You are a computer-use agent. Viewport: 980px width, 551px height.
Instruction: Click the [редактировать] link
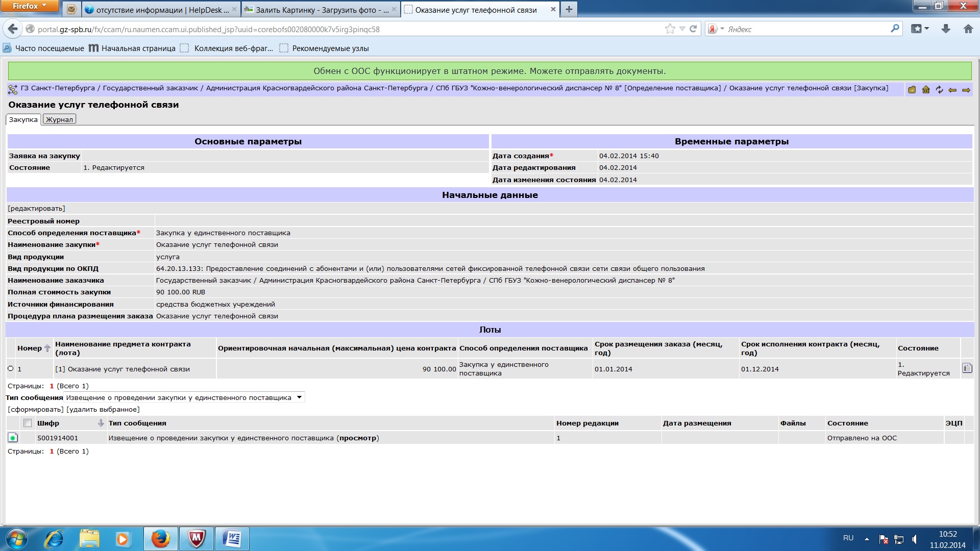click(x=36, y=208)
